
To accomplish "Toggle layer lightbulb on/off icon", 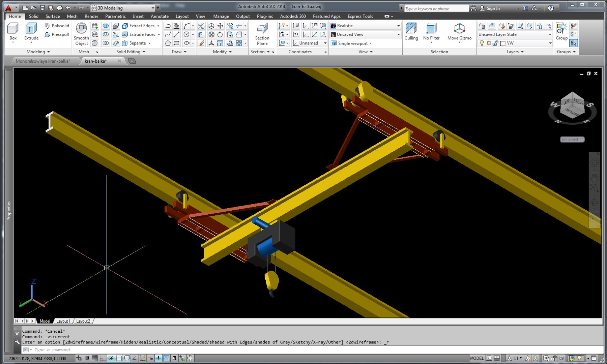I will pyautogui.click(x=482, y=43).
